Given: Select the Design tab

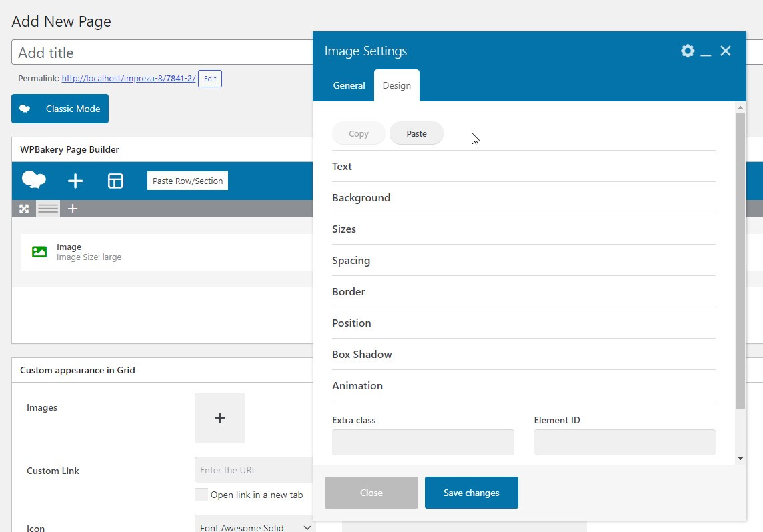Looking at the screenshot, I should 397,85.
